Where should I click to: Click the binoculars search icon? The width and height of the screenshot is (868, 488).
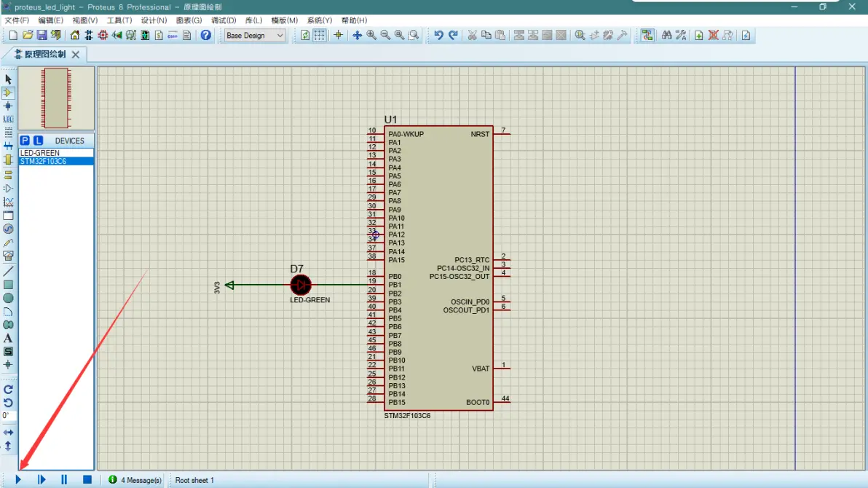click(x=666, y=35)
